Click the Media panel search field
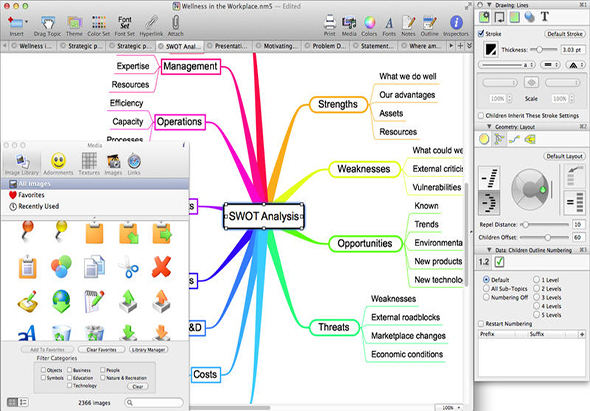 (154, 402)
